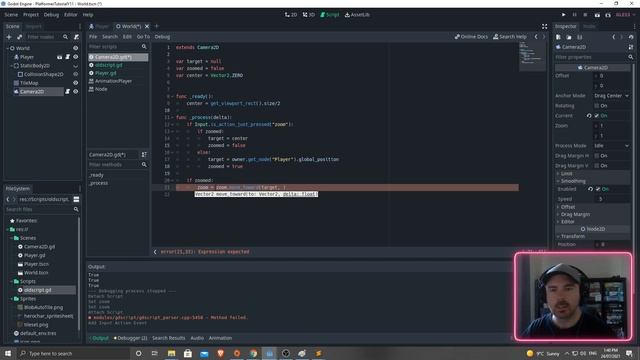Save resource icon in Inspector
The width and height of the screenshot is (640, 360).
pyautogui.click(x=579, y=37)
